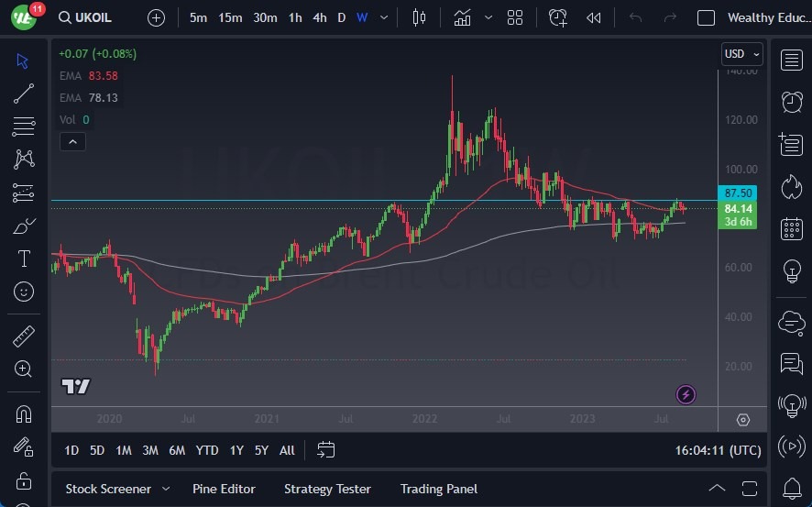Screen dimensions: 812x507
Task: Open the candlestick chart type selector
Action: click(x=420, y=17)
